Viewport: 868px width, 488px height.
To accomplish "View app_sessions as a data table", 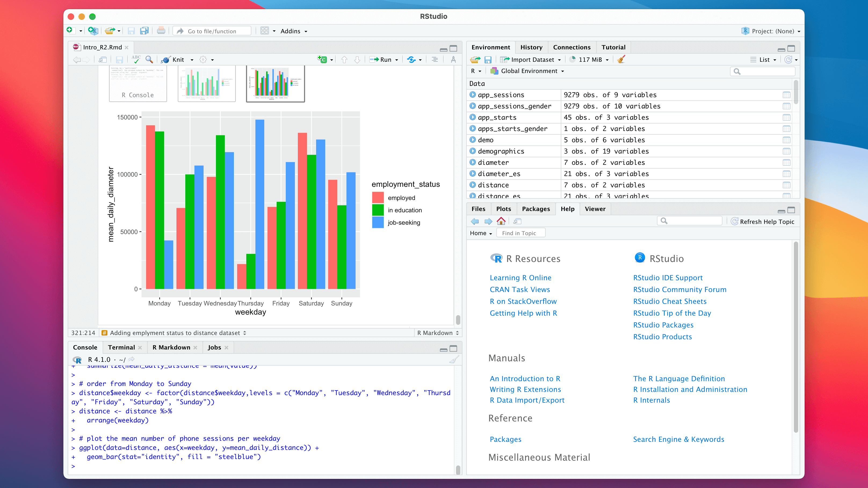I will point(786,95).
